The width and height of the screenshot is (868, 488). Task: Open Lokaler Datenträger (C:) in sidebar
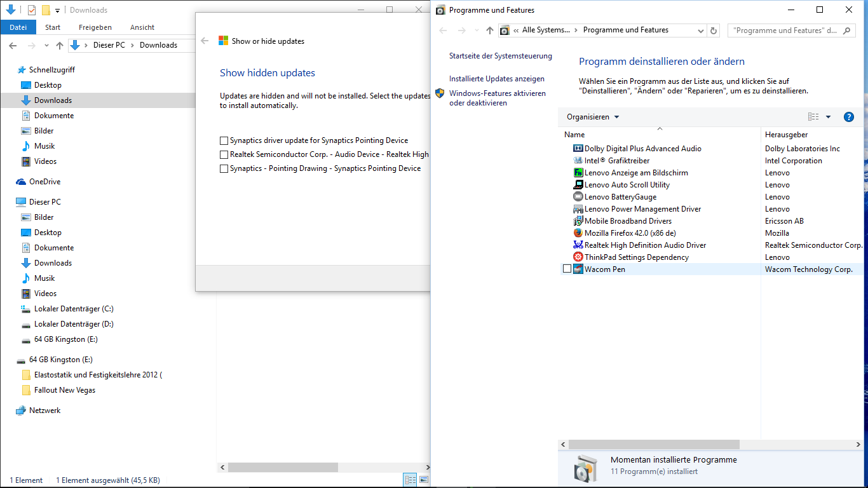pyautogui.click(x=74, y=309)
